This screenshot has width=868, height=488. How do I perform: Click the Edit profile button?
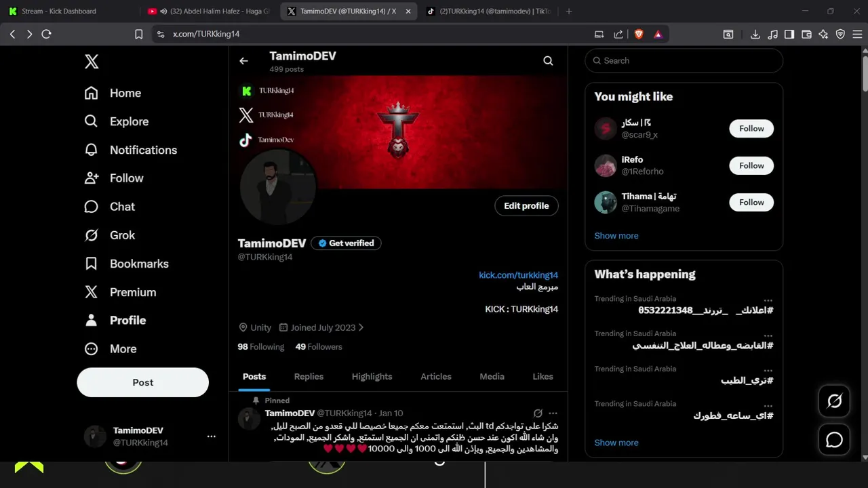[x=526, y=206]
